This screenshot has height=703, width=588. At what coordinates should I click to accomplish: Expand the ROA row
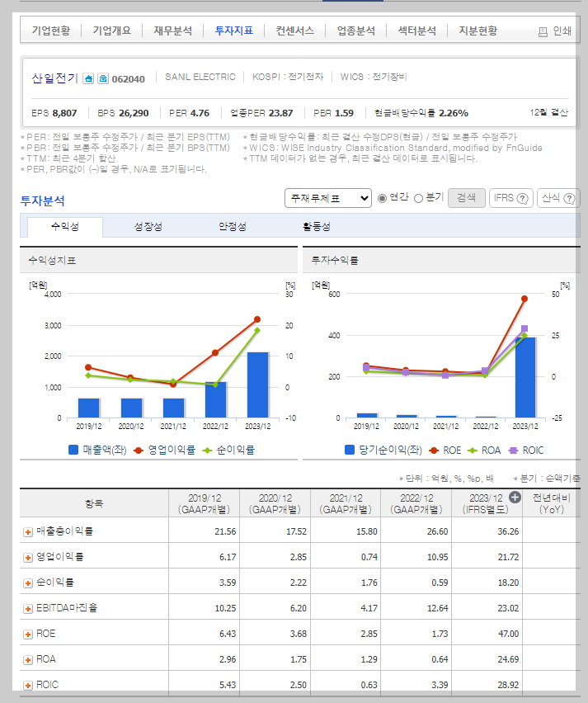pyautogui.click(x=28, y=660)
